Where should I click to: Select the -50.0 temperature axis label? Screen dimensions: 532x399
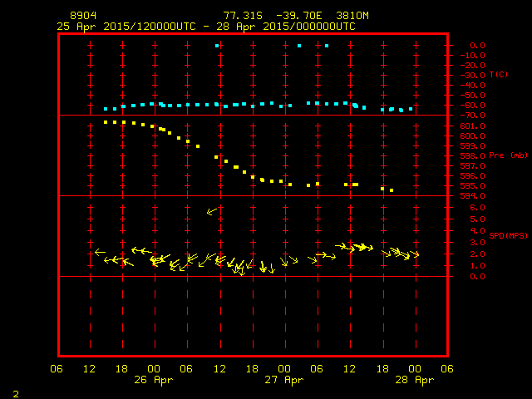[x=473, y=96]
